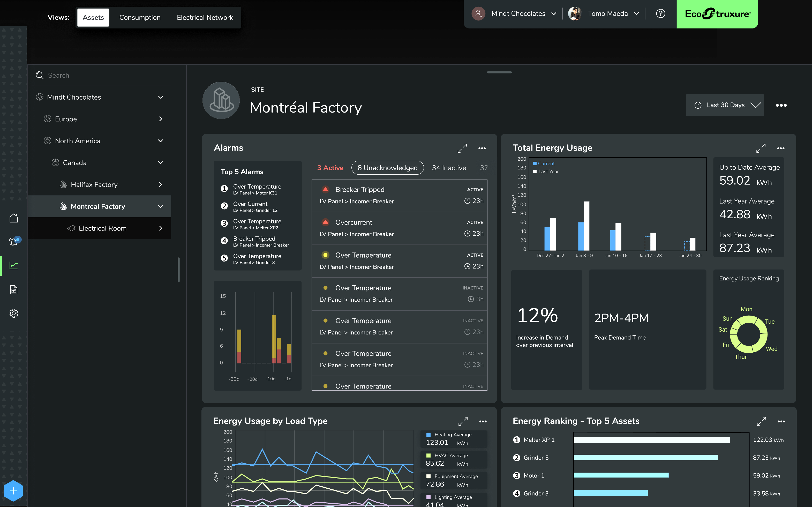Screen dimensions: 812x507
Task: Open the home icon in left sidebar
Action: 14,218
